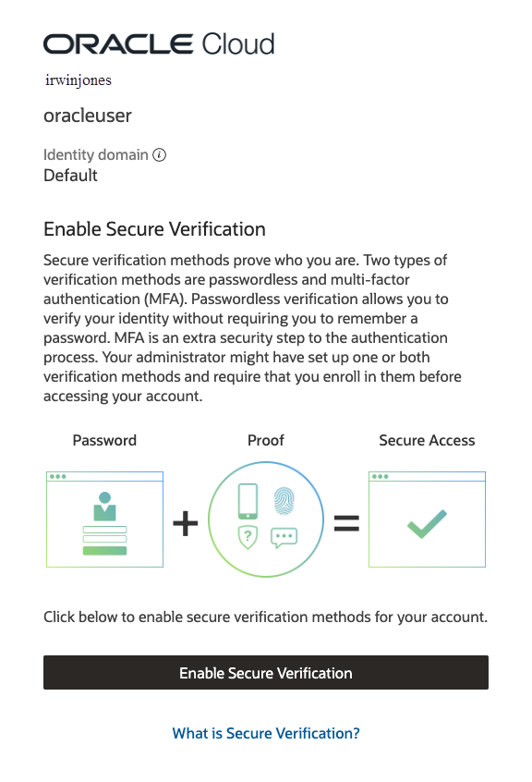Image resolution: width=532 pixels, height=782 pixels.
Task: Click the phone icon in the Proof circle
Action: 246,502
